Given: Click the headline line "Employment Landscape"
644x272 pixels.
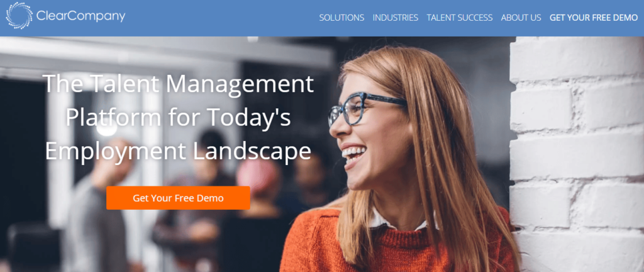Looking at the screenshot, I should coord(178,150).
